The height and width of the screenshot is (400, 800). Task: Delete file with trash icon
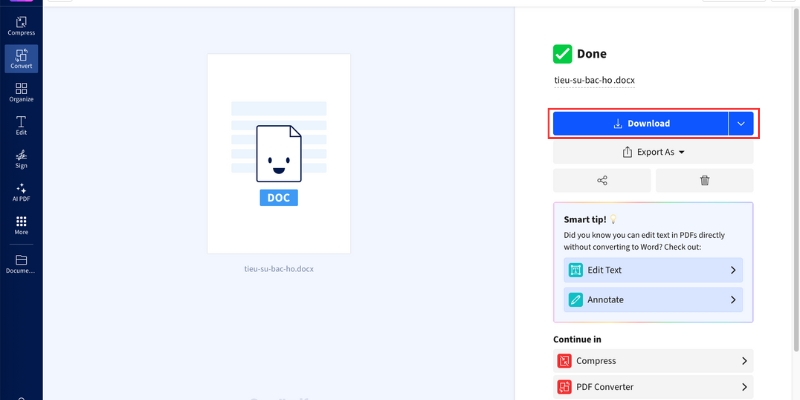coord(704,180)
